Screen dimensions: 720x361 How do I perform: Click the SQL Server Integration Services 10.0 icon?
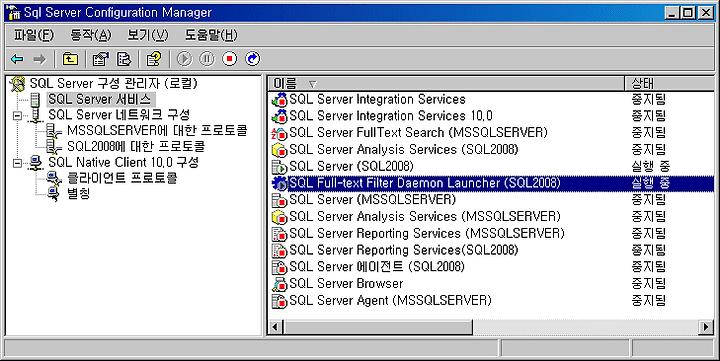279,116
